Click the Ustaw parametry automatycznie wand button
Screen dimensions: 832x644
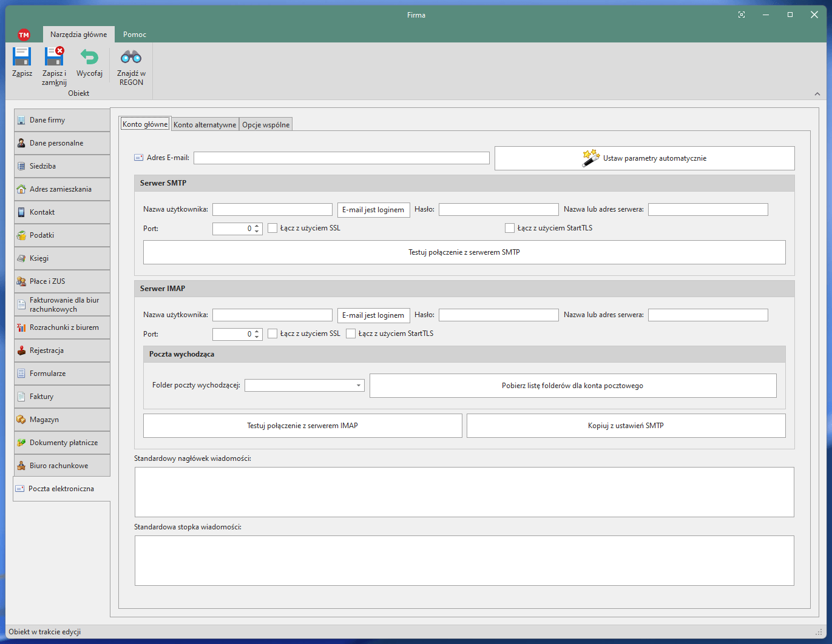(x=644, y=158)
